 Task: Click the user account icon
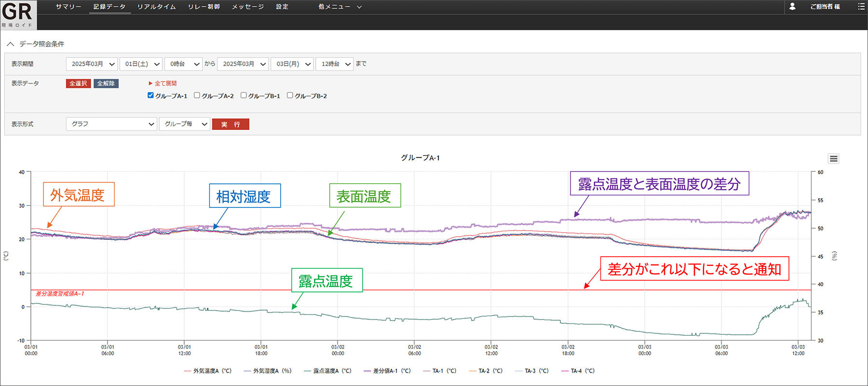click(792, 6)
